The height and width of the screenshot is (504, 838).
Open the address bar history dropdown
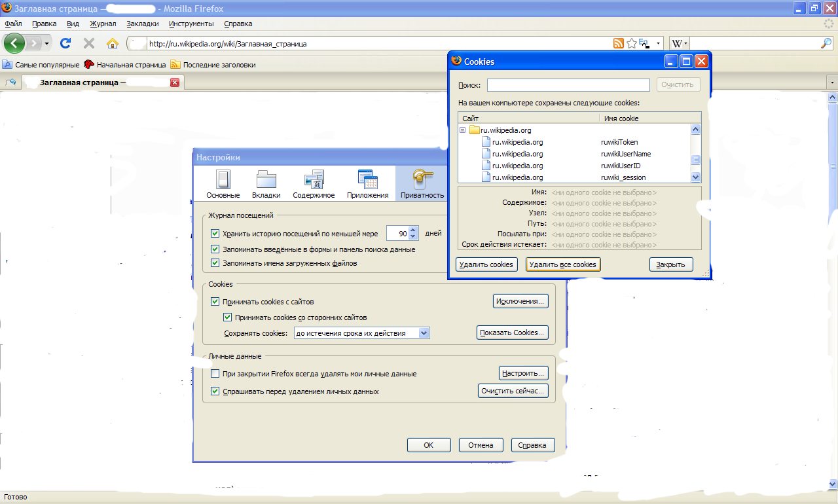658,44
